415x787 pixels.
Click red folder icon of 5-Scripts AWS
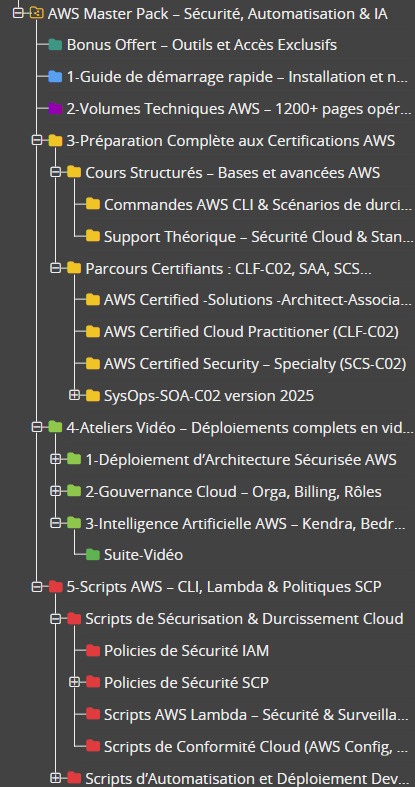coord(55,586)
